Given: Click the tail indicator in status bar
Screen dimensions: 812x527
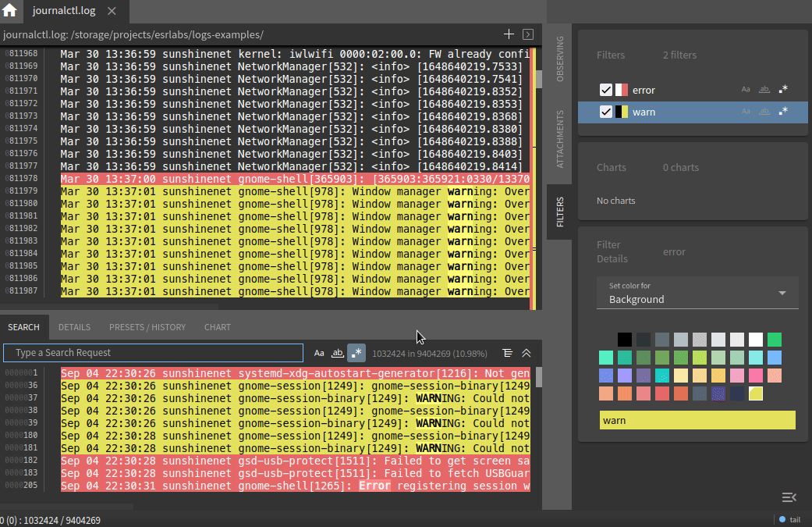Looking at the screenshot, I should pos(789,520).
